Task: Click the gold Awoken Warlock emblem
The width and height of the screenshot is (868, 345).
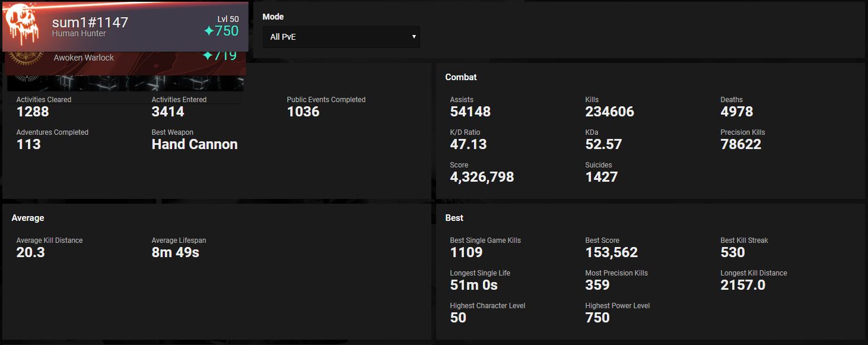Action: click(x=27, y=58)
